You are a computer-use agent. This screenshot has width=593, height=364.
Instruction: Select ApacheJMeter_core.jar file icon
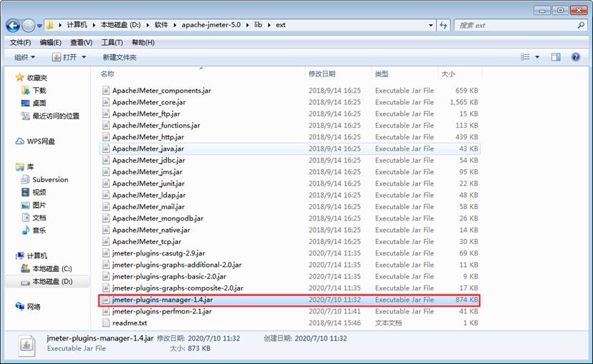(106, 102)
